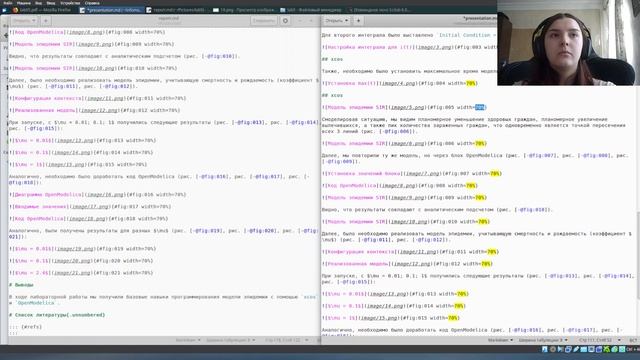Open the Файл menu of VirtualBox
Viewport: 640px width, 360px height.
[x=8, y=3]
